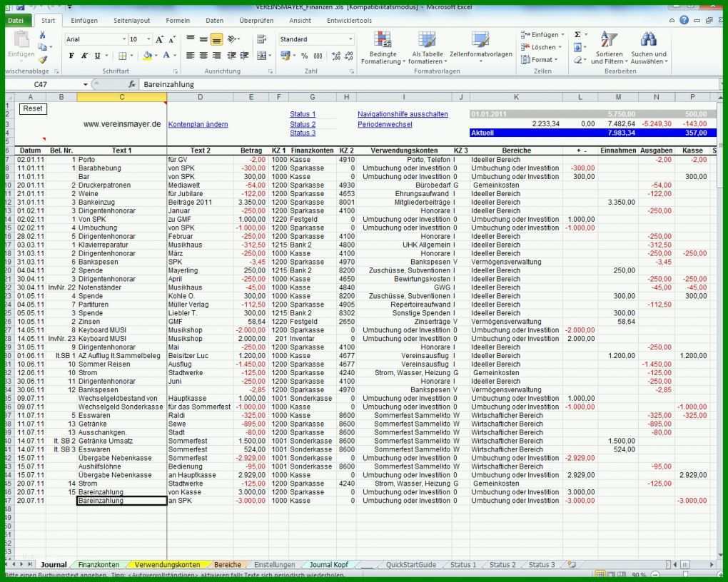Open Zellenformatvorlagen gallery
Viewport: 728px width, 582px height.
click(481, 48)
